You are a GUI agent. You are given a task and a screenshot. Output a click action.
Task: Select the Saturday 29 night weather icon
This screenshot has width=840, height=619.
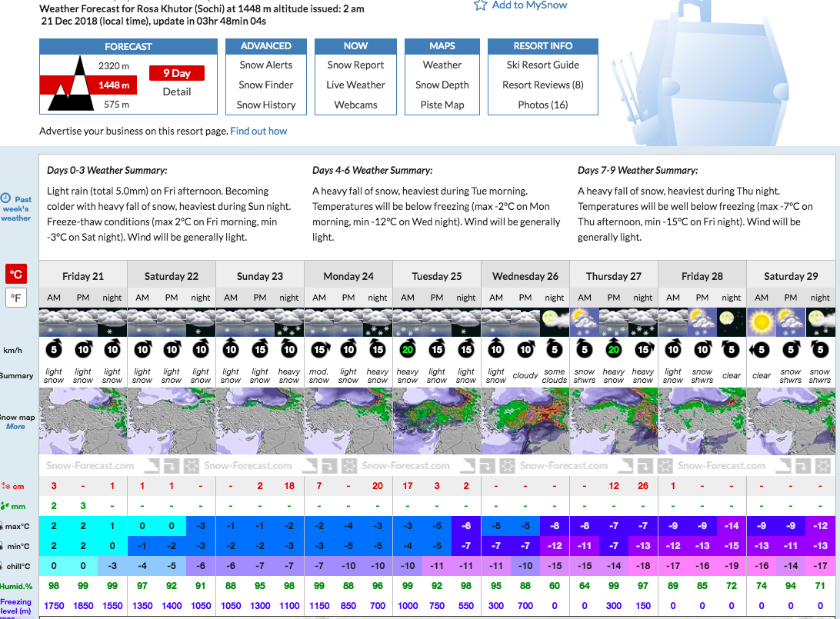pyautogui.click(x=820, y=322)
